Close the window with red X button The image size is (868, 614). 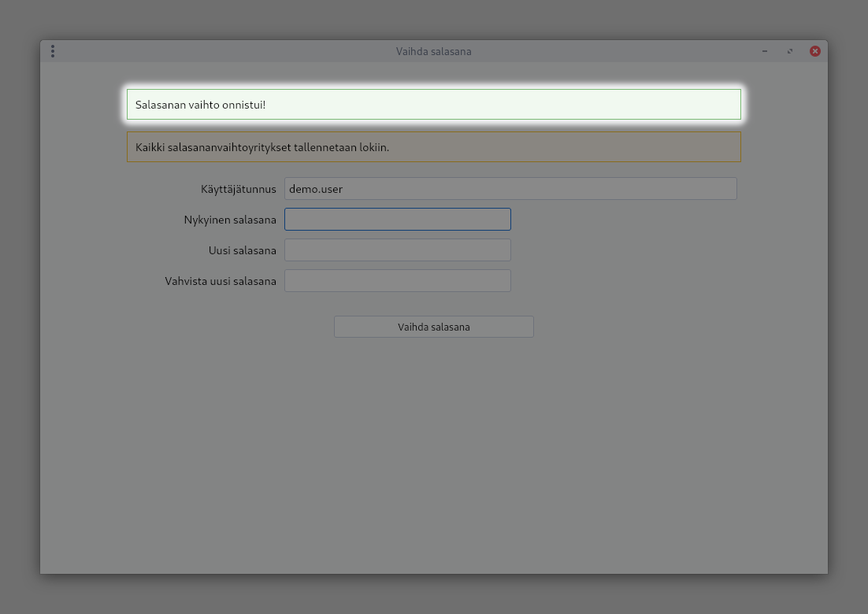(815, 51)
